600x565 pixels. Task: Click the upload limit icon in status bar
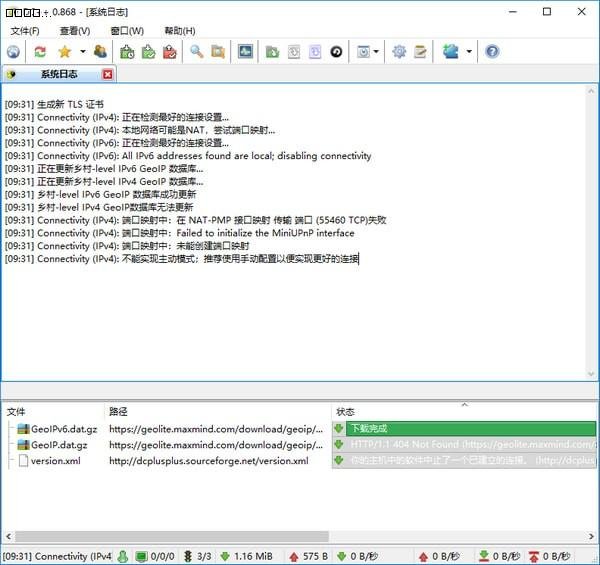point(534,556)
